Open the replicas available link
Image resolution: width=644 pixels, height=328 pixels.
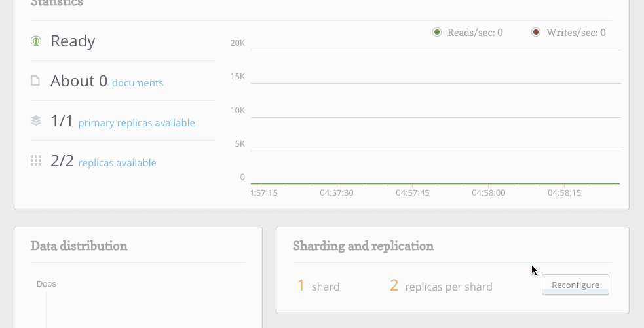[117, 163]
